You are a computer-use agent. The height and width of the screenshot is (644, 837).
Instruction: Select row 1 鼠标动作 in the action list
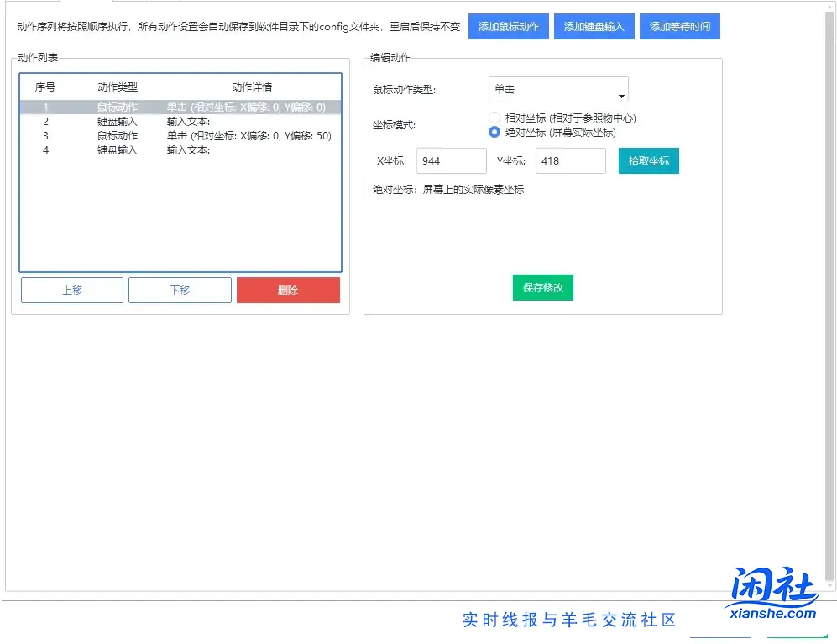118,107
